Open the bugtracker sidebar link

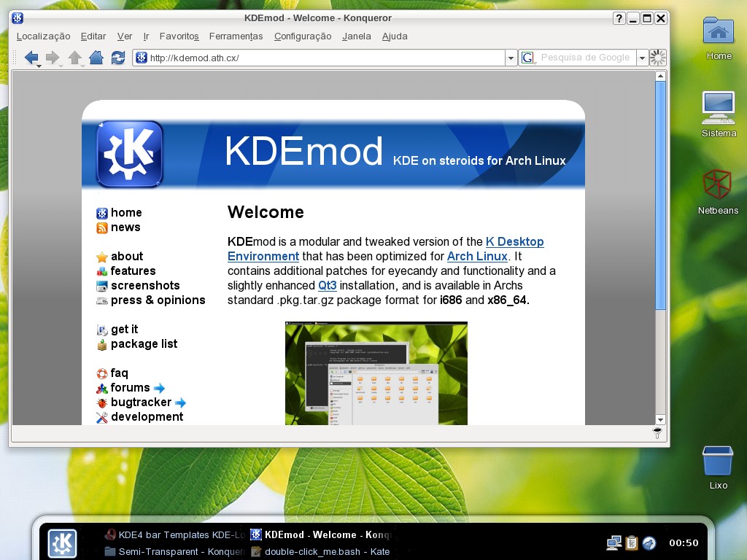click(141, 402)
